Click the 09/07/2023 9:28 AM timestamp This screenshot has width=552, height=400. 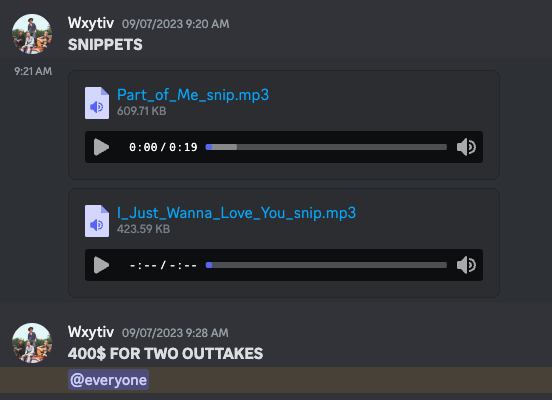point(175,333)
